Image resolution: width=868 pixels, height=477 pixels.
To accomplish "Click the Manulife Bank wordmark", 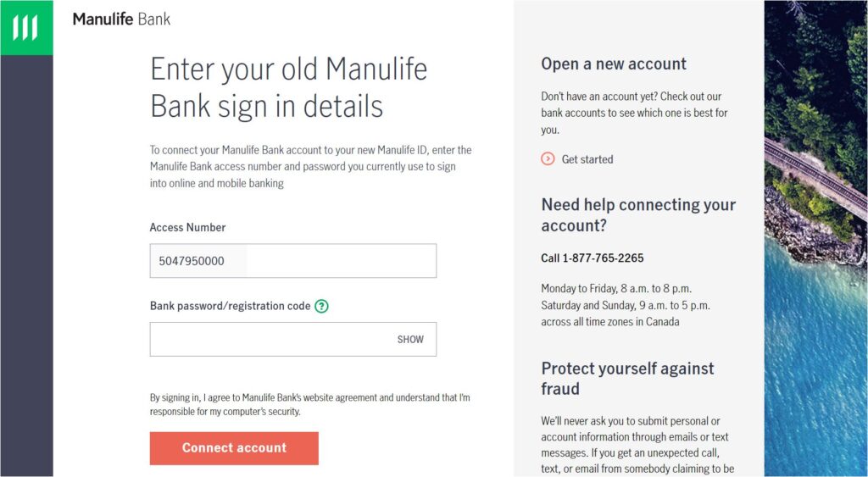I will tap(121, 19).
